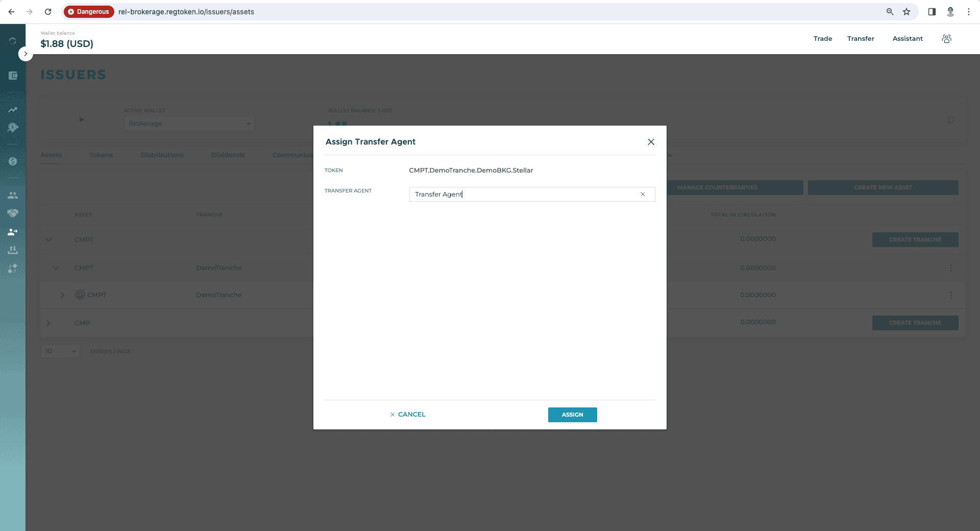Image resolution: width=980 pixels, height=531 pixels.
Task: Open the Active Wallet Brokerage dropdown
Action: coord(189,124)
